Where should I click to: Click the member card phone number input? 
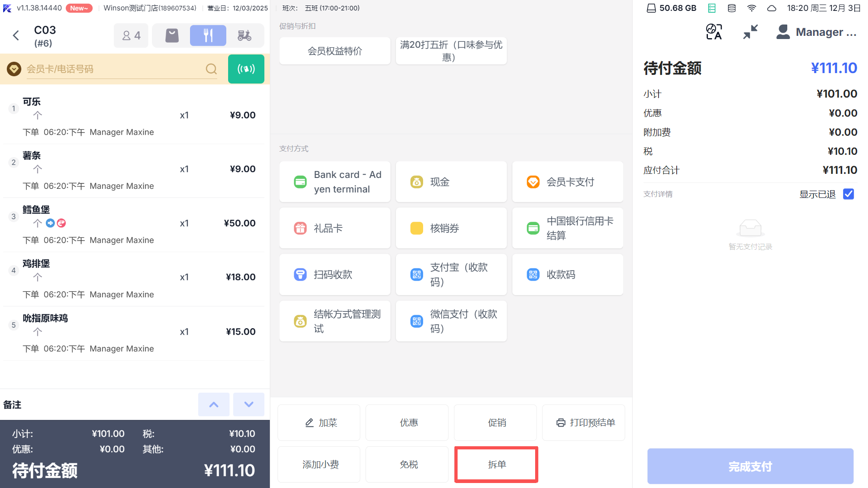[113, 69]
